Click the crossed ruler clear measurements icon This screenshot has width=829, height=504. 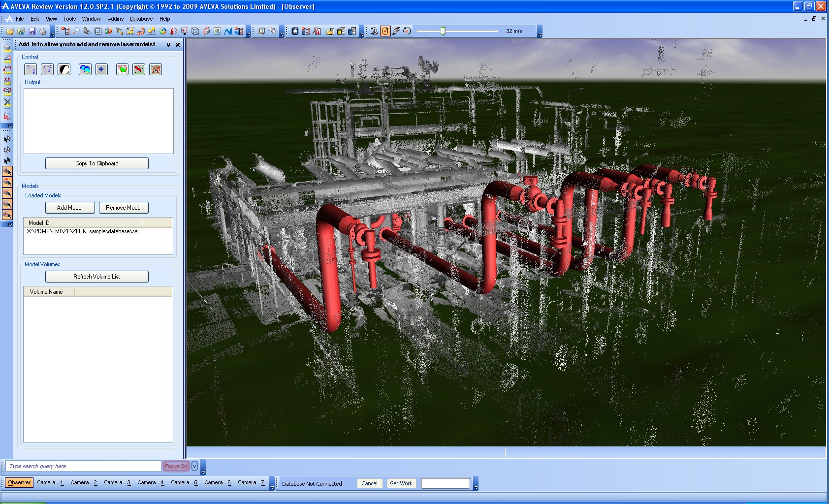pyautogui.click(x=7, y=102)
